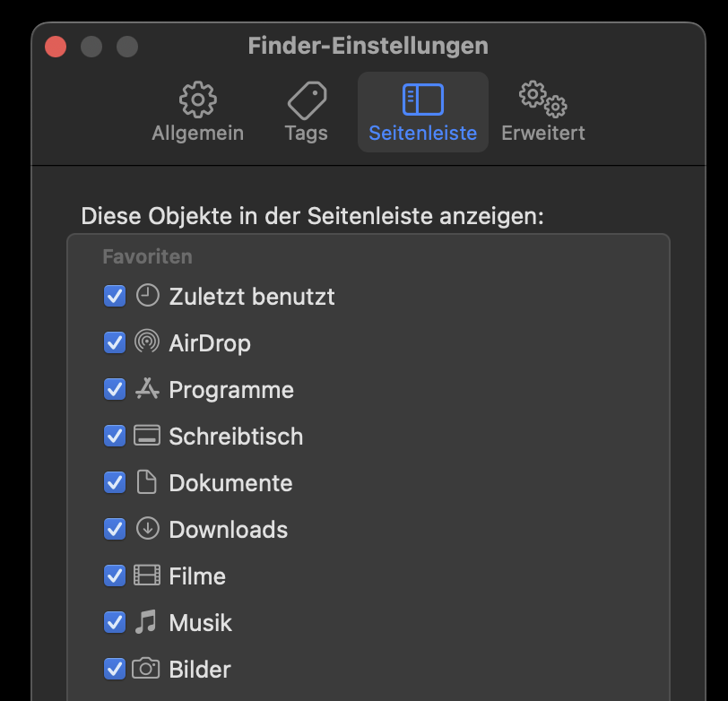Image resolution: width=728 pixels, height=701 pixels.
Task: Untick the Downloads checkbox
Action: pos(115,529)
